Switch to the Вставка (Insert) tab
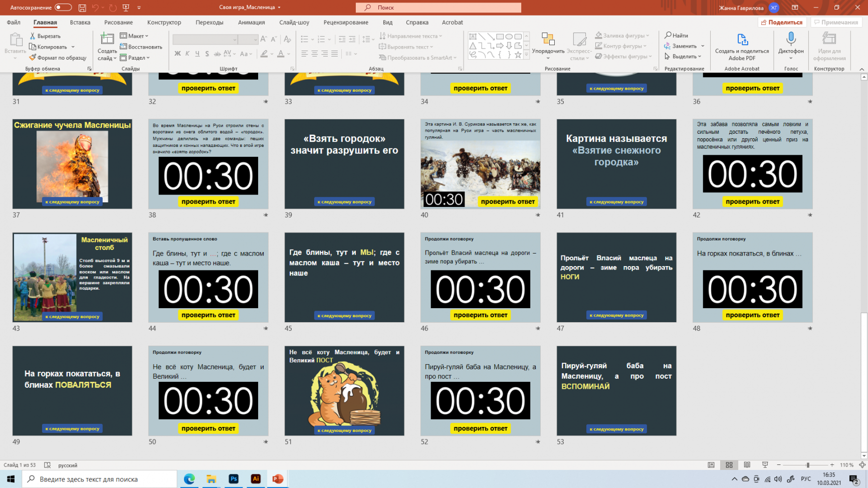Screen dimensions: 868x488 pos(80,23)
